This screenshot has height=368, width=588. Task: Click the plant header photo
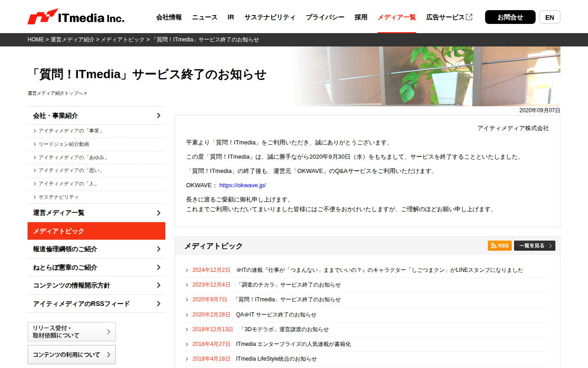(427, 76)
